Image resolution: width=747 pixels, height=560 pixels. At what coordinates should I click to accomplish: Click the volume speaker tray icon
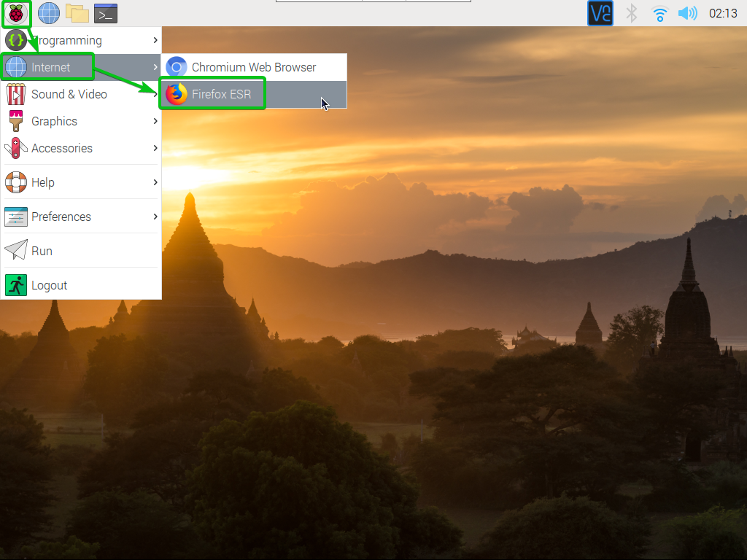[687, 13]
